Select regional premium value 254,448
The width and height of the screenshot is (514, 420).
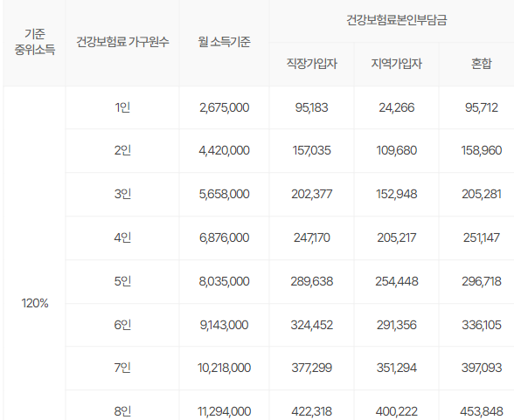point(397,281)
